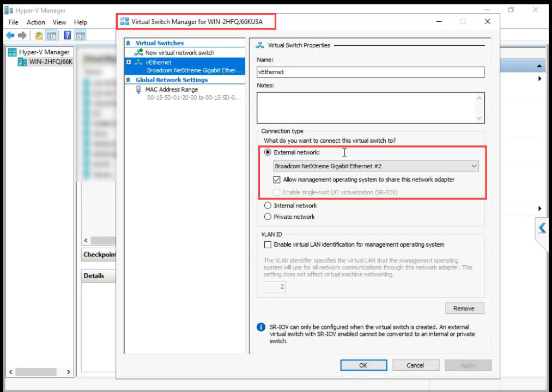
Task: Click the Remove button
Action: pyautogui.click(x=464, y=308)
